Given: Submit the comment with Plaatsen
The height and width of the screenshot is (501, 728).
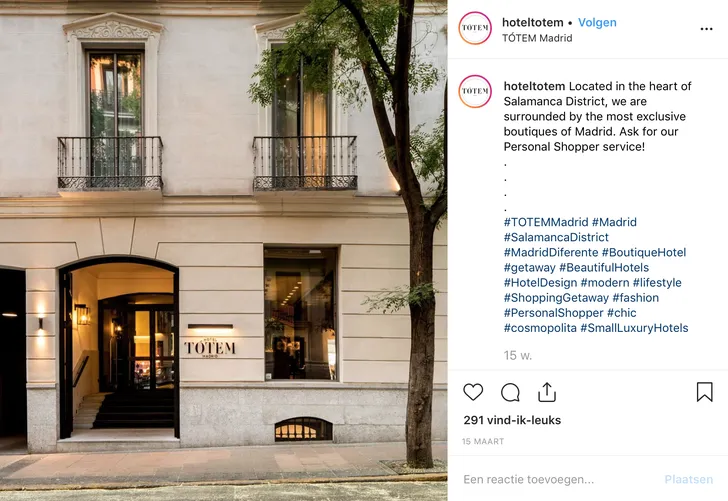Looking at the screenshot, I should pos(689,479).
